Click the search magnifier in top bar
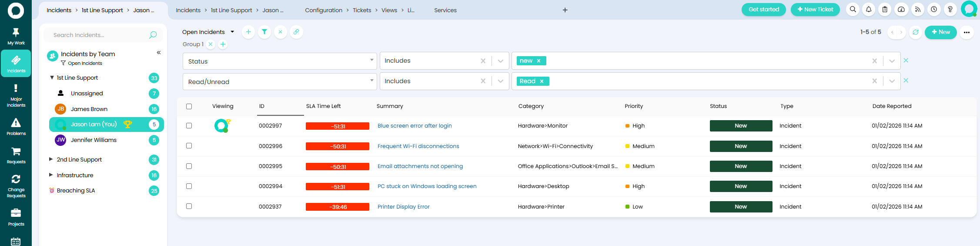This screenshot has width=980, height=246. coord(853,10)
